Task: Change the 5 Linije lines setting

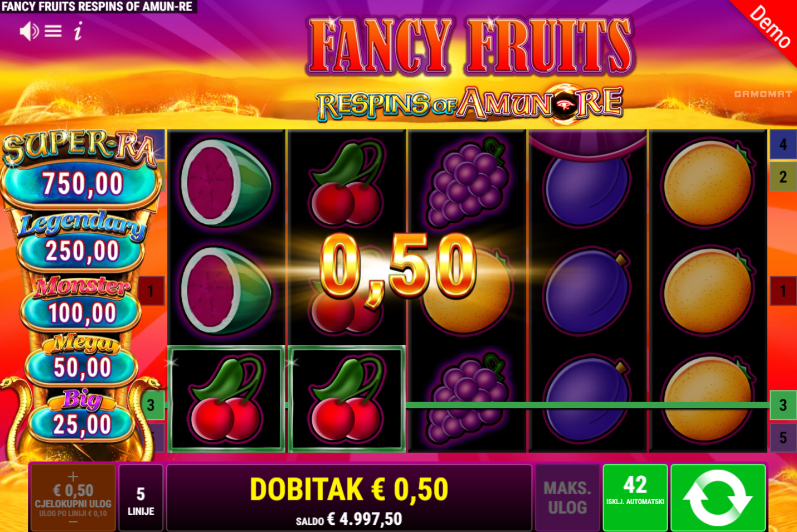Action: [x=141, y=498]
